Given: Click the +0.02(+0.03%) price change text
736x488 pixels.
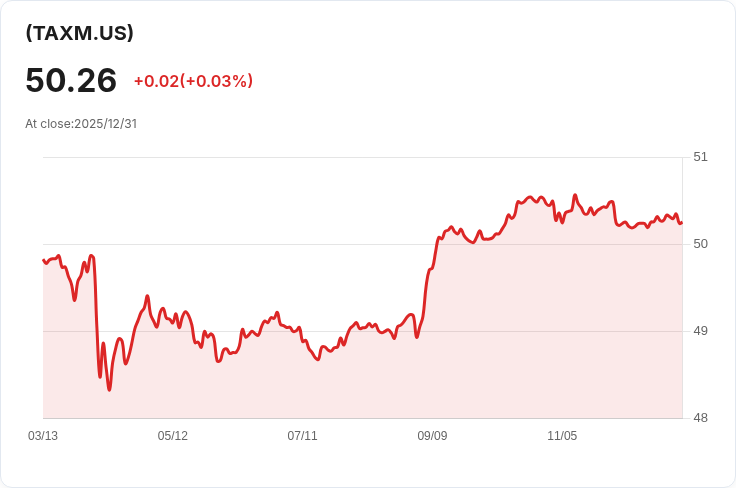Looking at the screenshot, I should pos(193,81).
